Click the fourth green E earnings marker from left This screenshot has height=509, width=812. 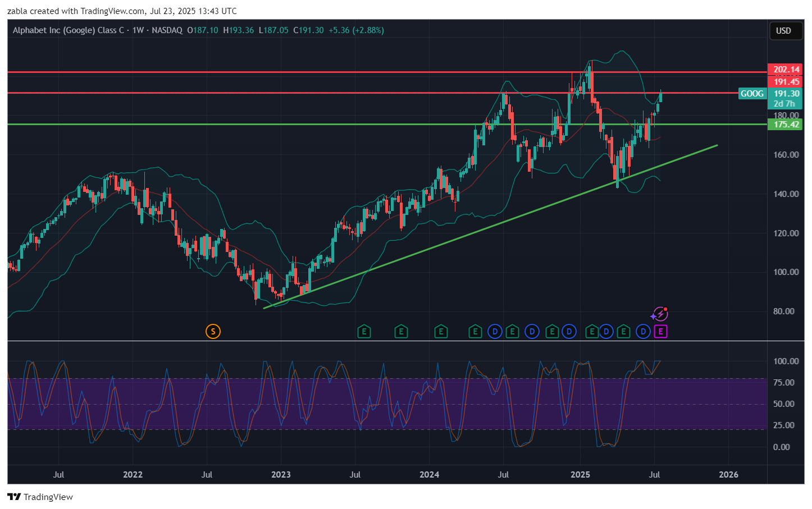coord(475,332)
